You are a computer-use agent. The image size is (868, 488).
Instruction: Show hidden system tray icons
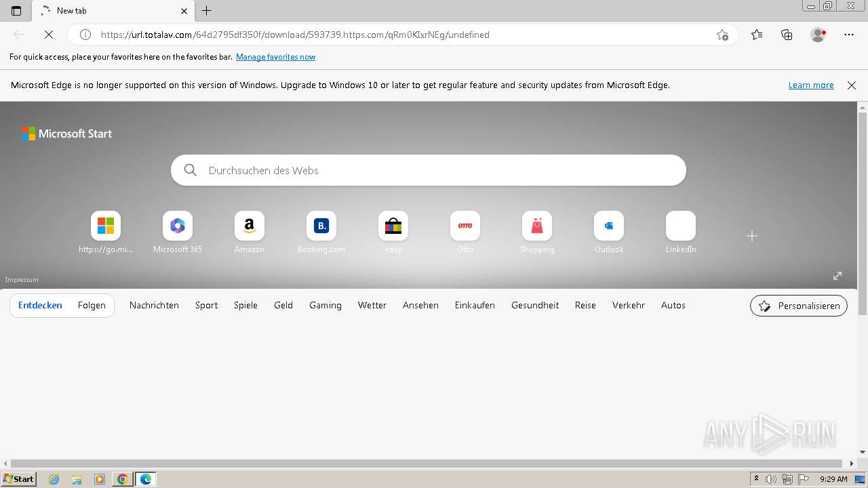756,479
